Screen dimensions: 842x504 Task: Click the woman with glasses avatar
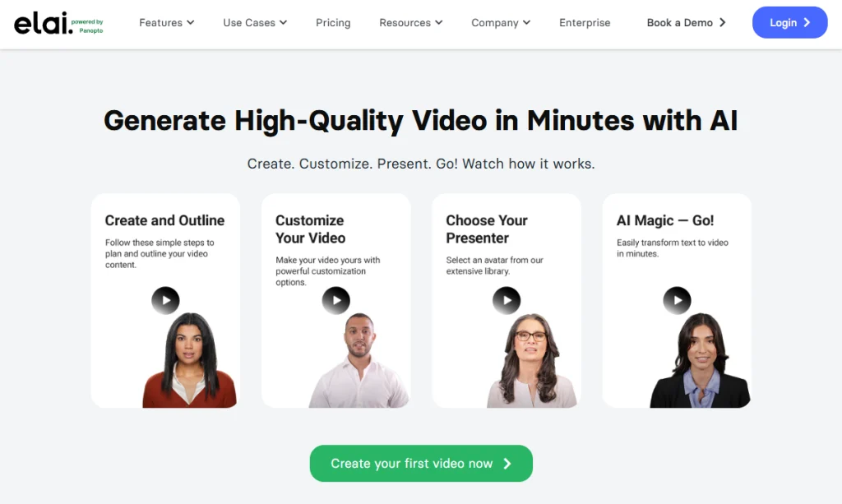click(531, 361)
